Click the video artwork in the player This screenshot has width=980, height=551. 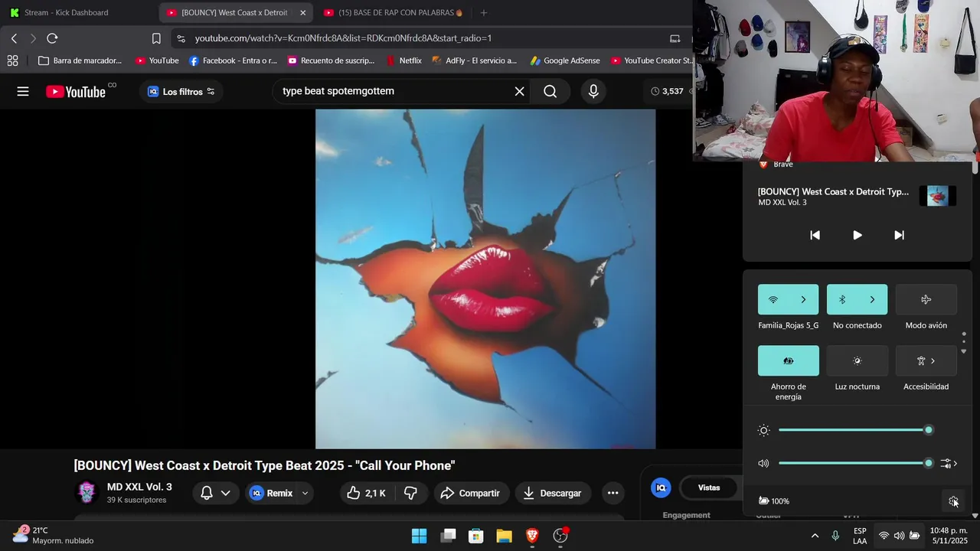click(485, 279)
